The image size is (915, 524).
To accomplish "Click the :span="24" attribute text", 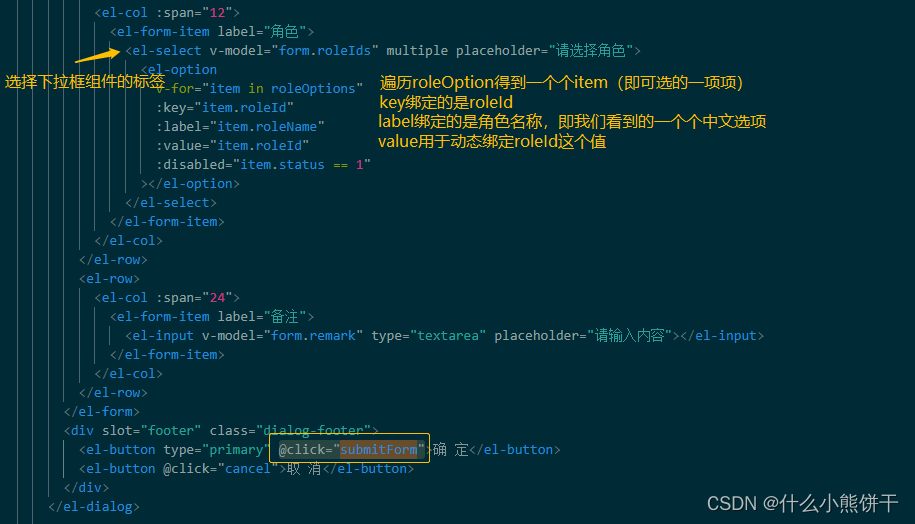I will pos(194,298).
